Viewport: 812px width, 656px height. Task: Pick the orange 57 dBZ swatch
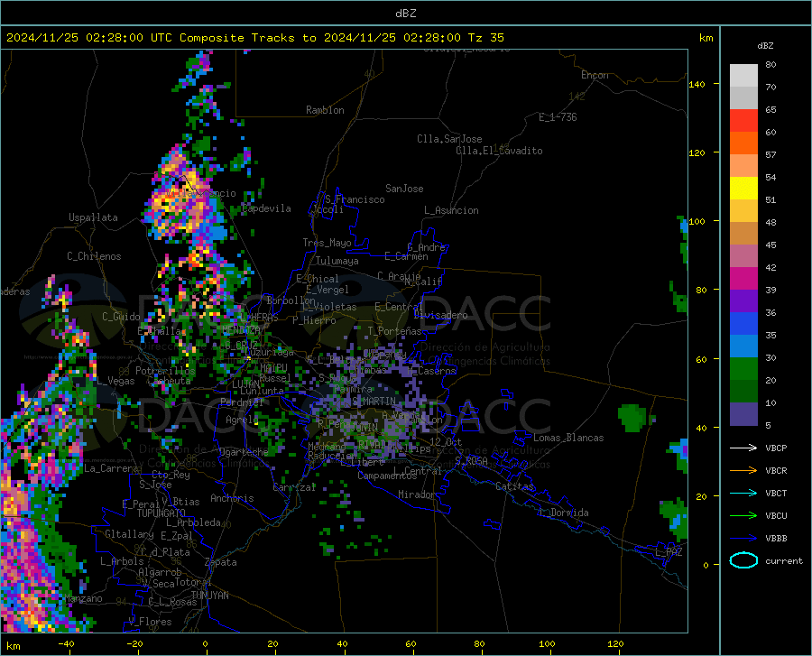tap(743, 143)
